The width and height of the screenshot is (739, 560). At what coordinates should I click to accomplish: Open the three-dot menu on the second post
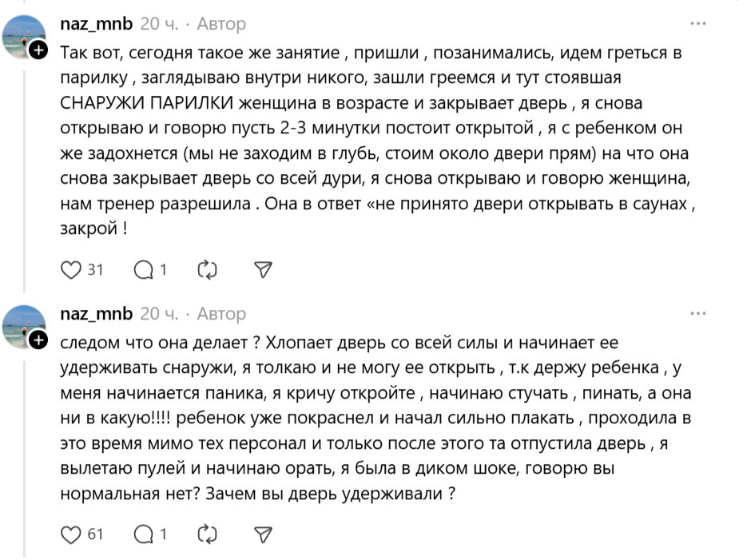click(698, 313)
